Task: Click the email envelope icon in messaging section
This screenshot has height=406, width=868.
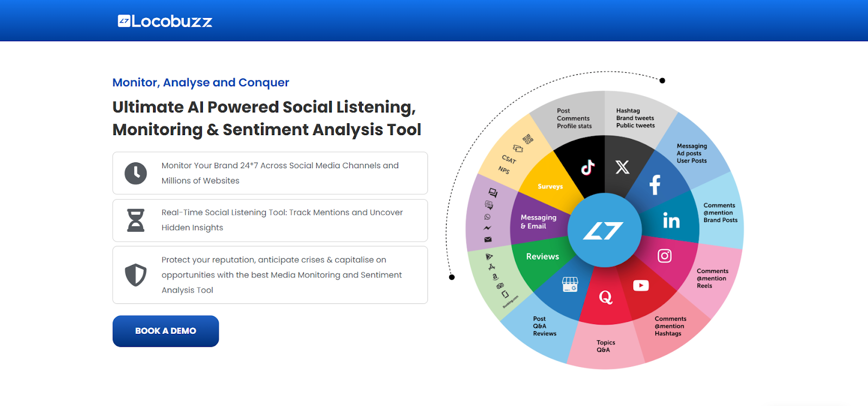Action: [488, 239]
